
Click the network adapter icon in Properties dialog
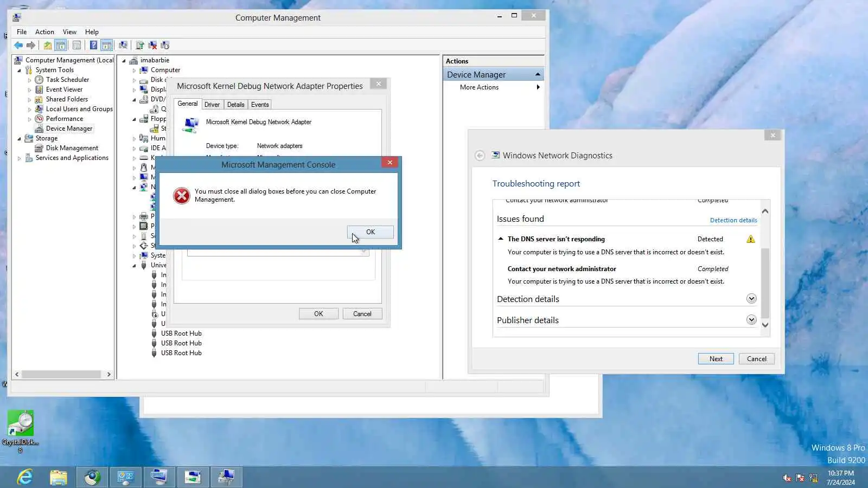[190, 125]
